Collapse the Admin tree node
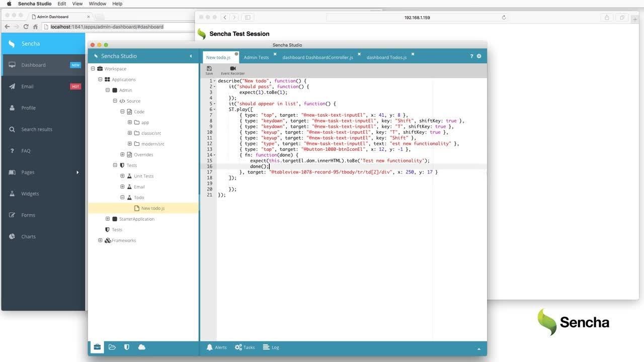This screenshot has width=644, height=362. 108,90
